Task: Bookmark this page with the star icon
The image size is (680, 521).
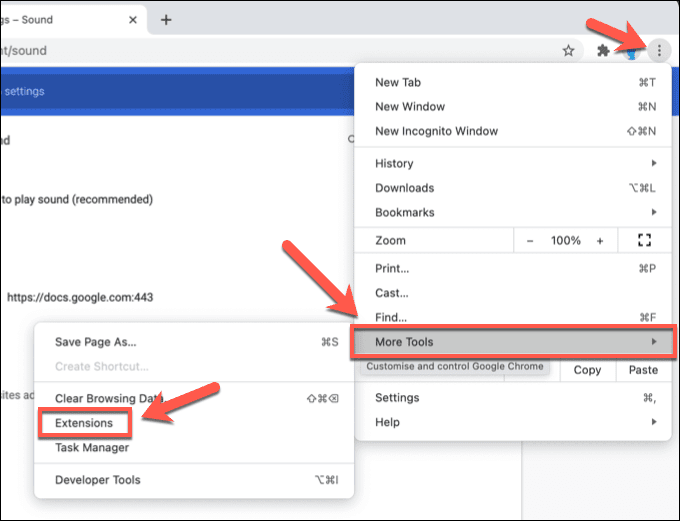Action: coord(568,51)
